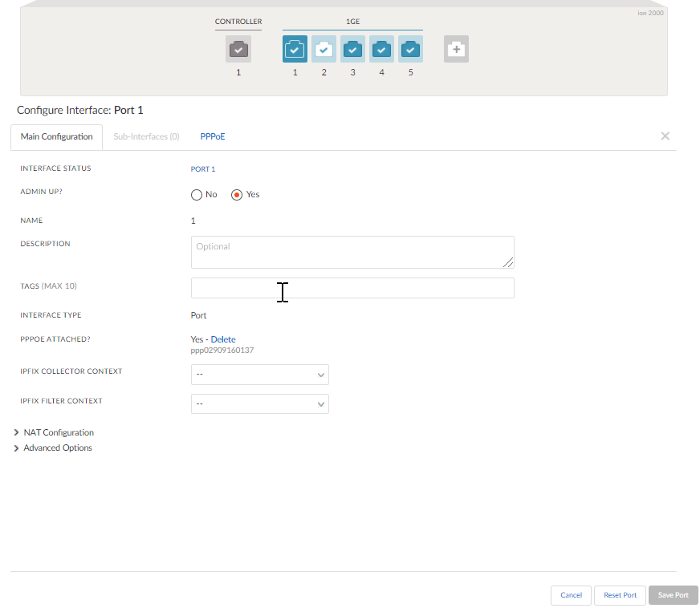Click the PORT 1 interface status link
The image size is (700, 612).
pyautogui.click(x=202, y=169)
